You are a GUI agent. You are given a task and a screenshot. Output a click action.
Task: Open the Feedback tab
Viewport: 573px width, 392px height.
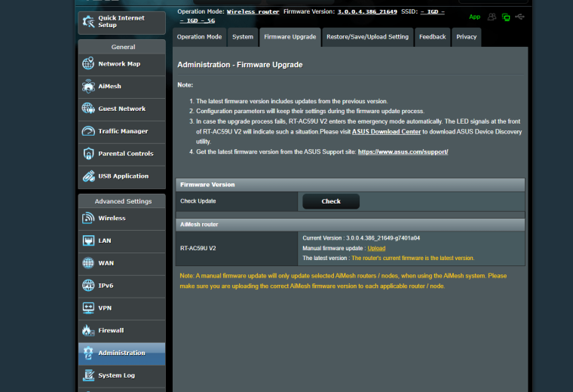(432, 37)
